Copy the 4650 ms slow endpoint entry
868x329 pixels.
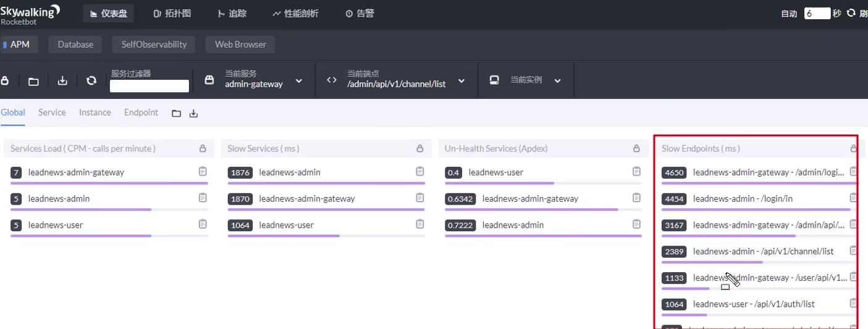[853, 171]
